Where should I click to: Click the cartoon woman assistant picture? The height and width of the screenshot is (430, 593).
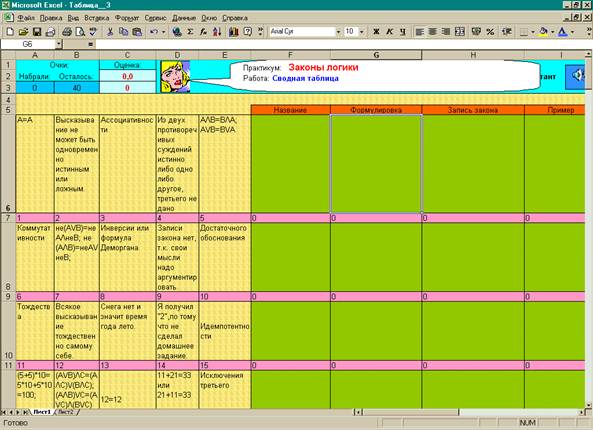[175, 77]
